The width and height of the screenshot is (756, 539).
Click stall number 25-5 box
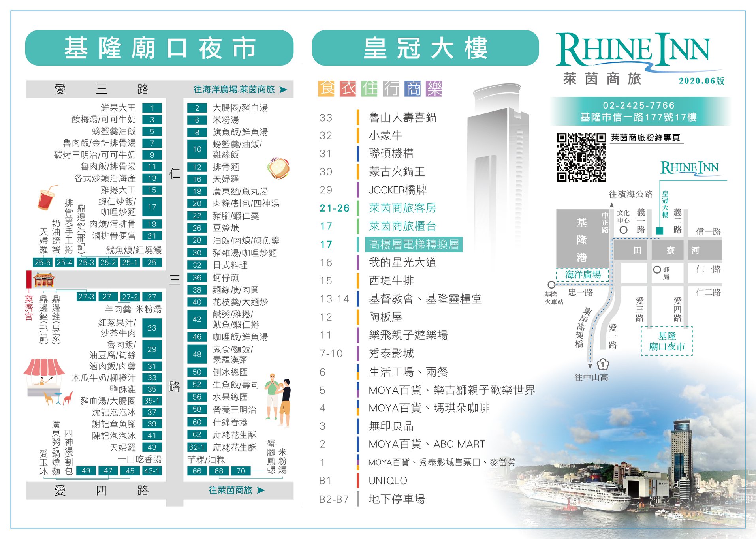point(43,262)
